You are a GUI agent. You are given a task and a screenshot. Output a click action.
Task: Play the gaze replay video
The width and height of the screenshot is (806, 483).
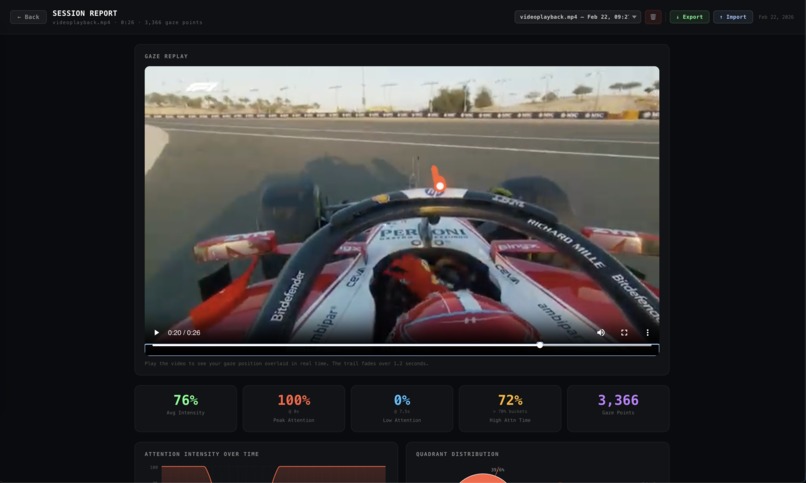pyautogui.click(x=156, y=332)
